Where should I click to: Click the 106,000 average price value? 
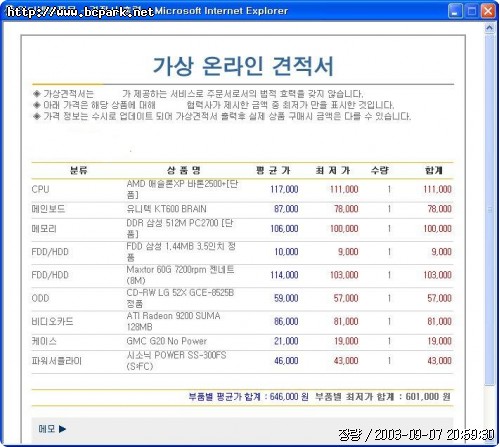(284, 229)
